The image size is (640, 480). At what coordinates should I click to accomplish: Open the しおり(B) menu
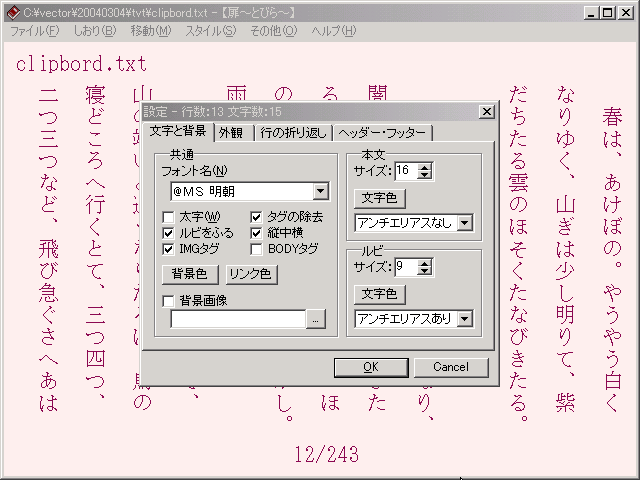(95, 31)
